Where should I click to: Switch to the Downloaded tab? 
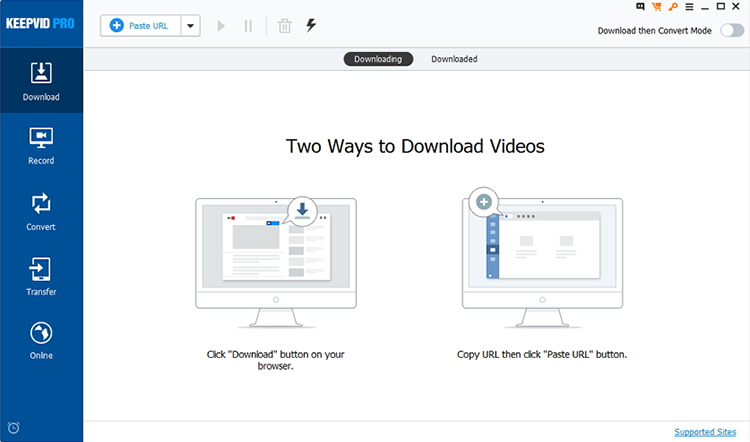454,59
